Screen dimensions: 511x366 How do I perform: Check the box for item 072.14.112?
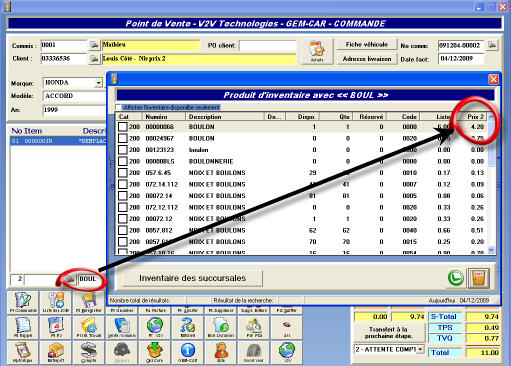point(123,184)
